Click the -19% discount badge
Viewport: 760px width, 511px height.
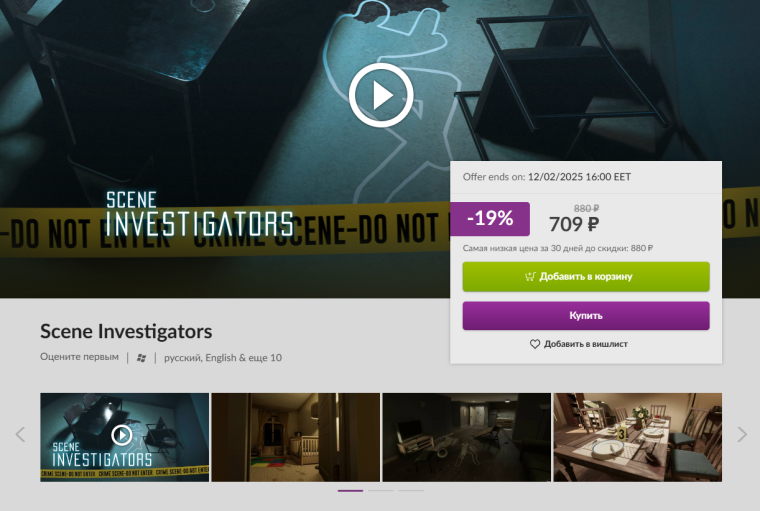coord(490,219)
